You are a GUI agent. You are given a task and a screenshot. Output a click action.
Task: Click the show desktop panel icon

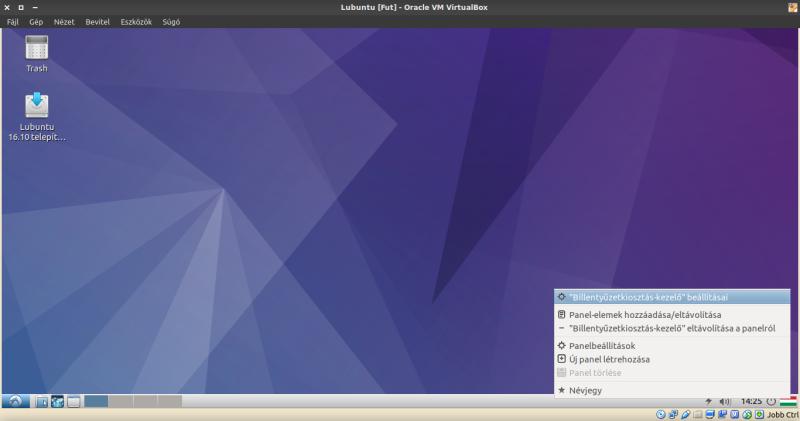73,402
